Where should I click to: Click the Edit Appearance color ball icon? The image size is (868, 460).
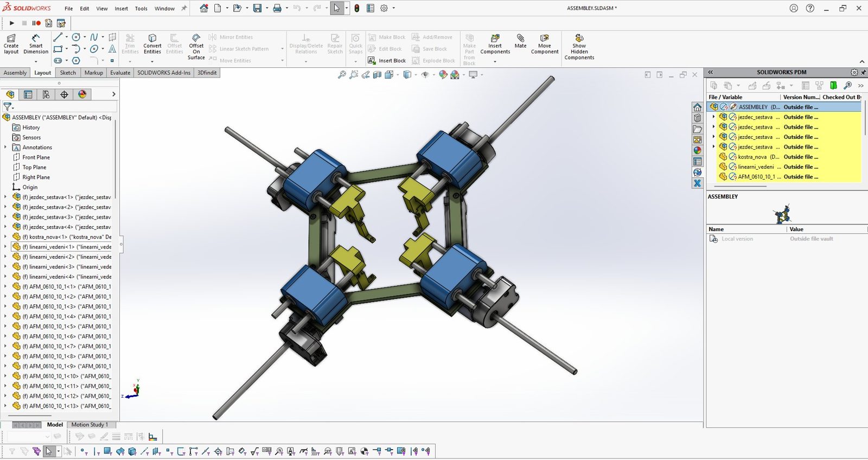[443, 75]
